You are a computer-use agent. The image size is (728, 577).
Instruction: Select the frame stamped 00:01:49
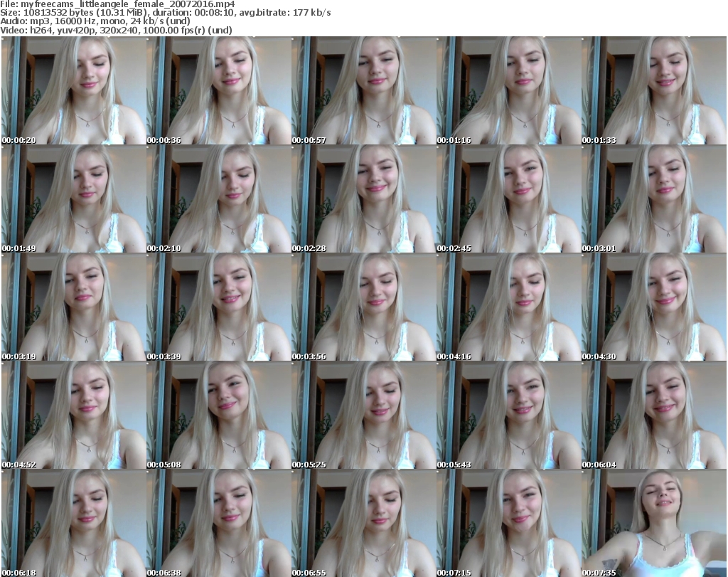point(74,198)
